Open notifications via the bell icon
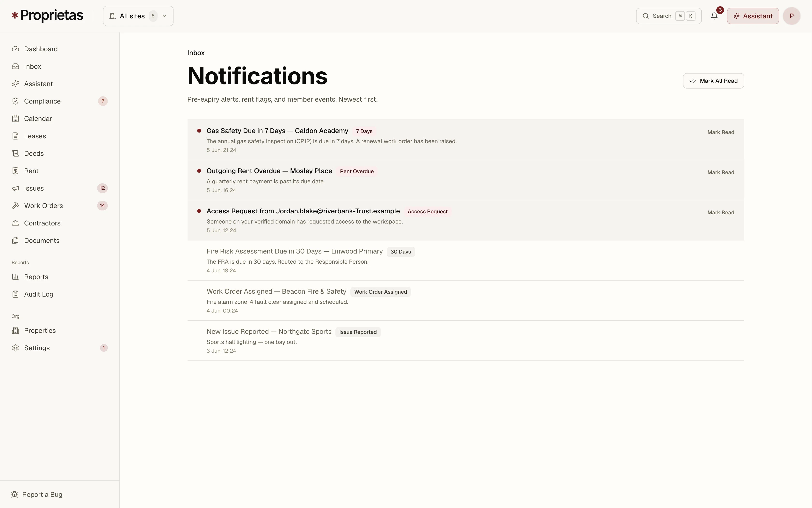The width and height of the screenshot is (812, 508). (714, 16)
